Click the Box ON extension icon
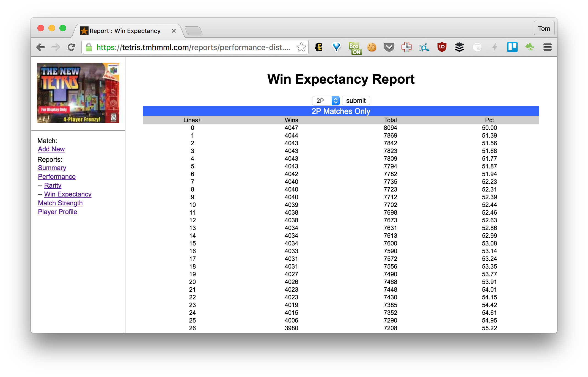 [354, 48]
